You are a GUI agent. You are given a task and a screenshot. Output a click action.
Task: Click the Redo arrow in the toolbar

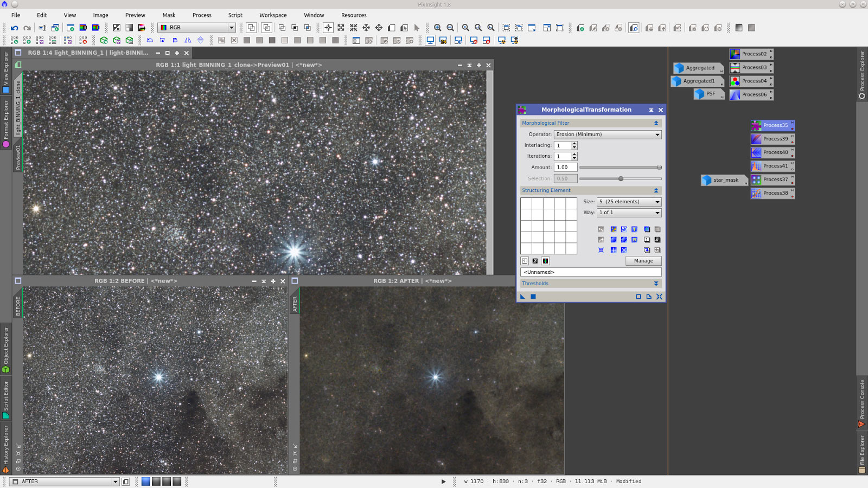[x=27, y=28]
